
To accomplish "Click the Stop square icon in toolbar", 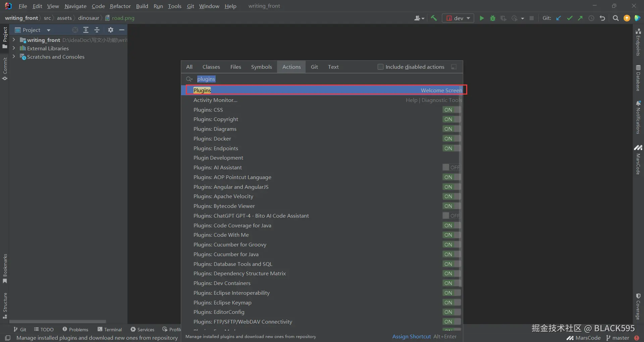I will (532, 18).
